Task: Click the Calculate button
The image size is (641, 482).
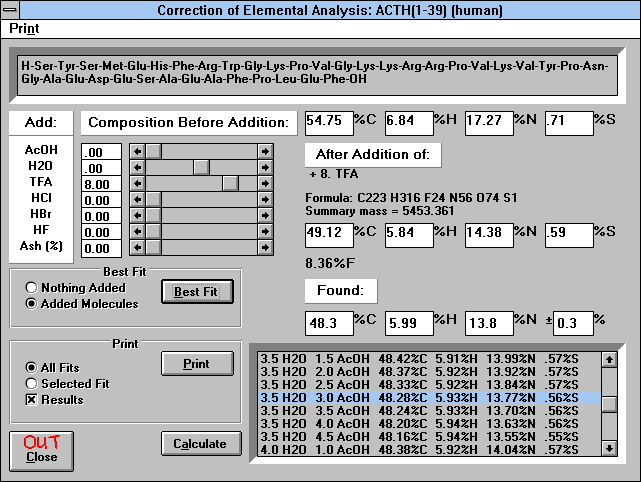Action: [201, 444]
